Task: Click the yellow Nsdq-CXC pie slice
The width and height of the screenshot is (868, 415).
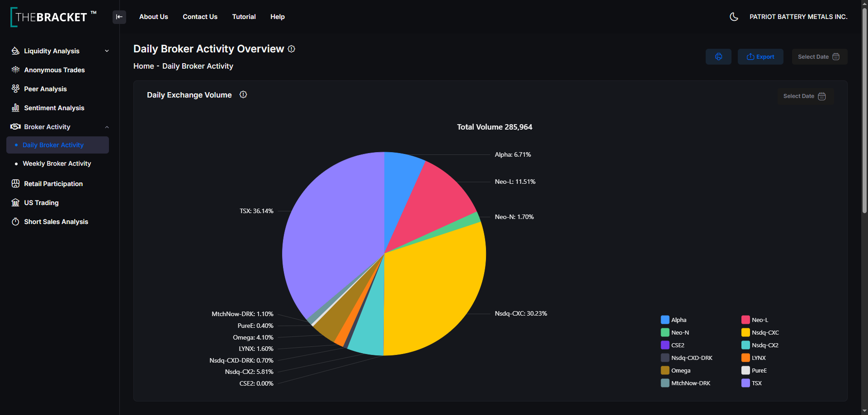Action: (x=434, y=289)
